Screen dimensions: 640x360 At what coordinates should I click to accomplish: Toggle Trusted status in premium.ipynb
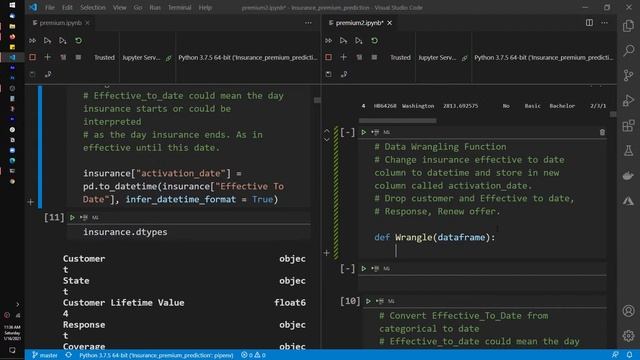pyautogui.click(x=104, y=58)
